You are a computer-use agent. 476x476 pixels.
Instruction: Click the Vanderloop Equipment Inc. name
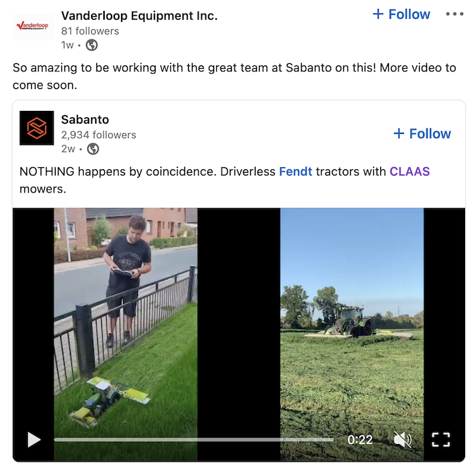139,16
